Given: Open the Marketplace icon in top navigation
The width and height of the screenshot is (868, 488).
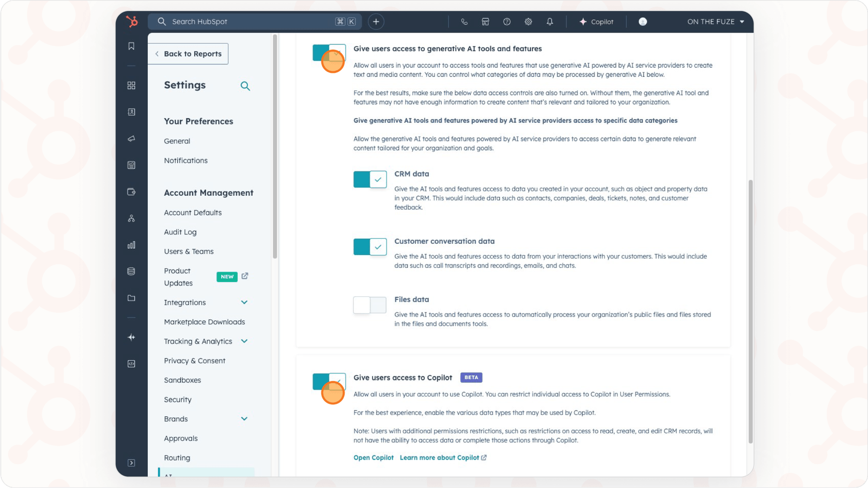Looking at the screenshot, I should [485, 21].
